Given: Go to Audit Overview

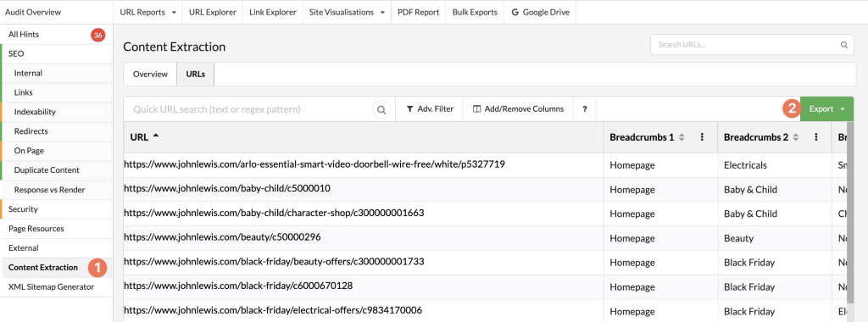Looking at the screenshot, I should (33, 12).
